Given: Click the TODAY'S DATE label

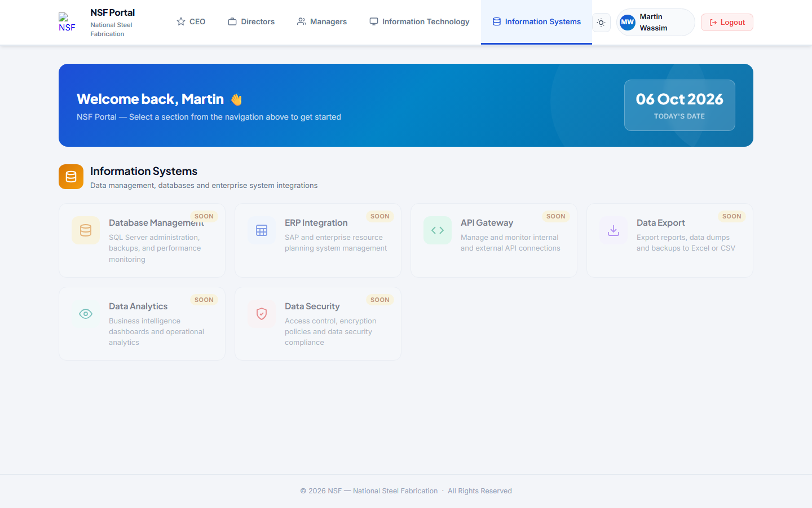Looking at the screenshot, I should [x=679, y=116].
